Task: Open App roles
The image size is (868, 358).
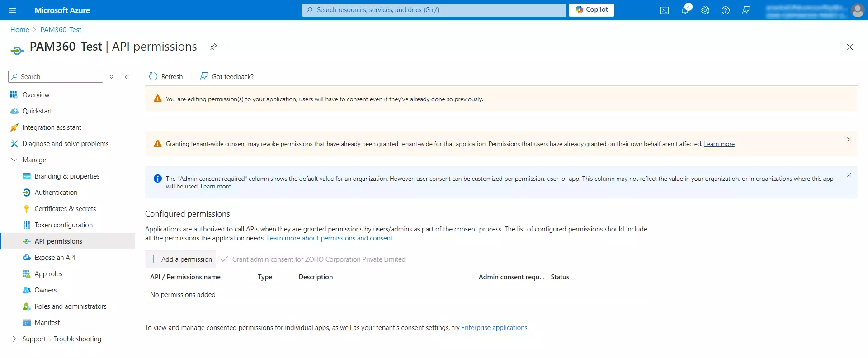Action: (x=48, y=274)
